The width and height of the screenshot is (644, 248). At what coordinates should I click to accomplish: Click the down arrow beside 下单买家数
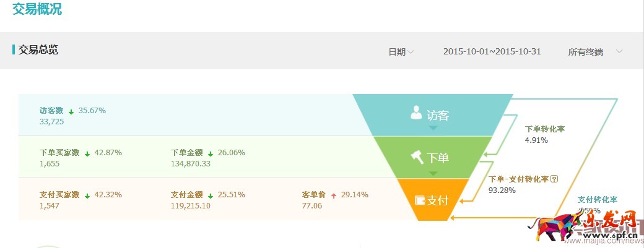pyautogui.click(x=87, y=153)
